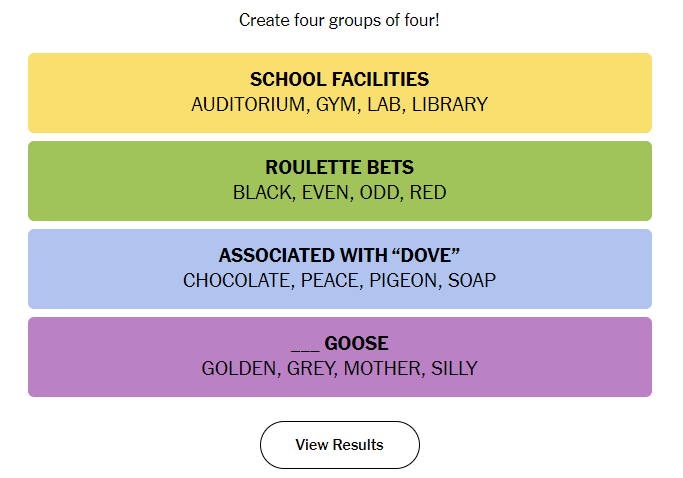The image size is (683, 478).
Task: Click the ASSOCIATED WITH "DOVE" heading
Action: tap(339, 255)
